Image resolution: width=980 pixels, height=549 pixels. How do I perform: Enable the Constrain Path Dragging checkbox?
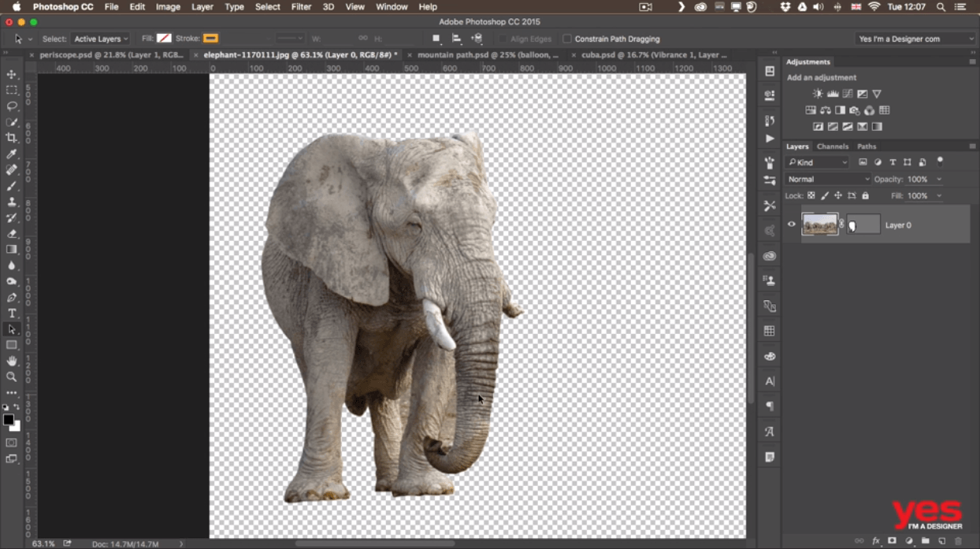[x=567, y=39]
